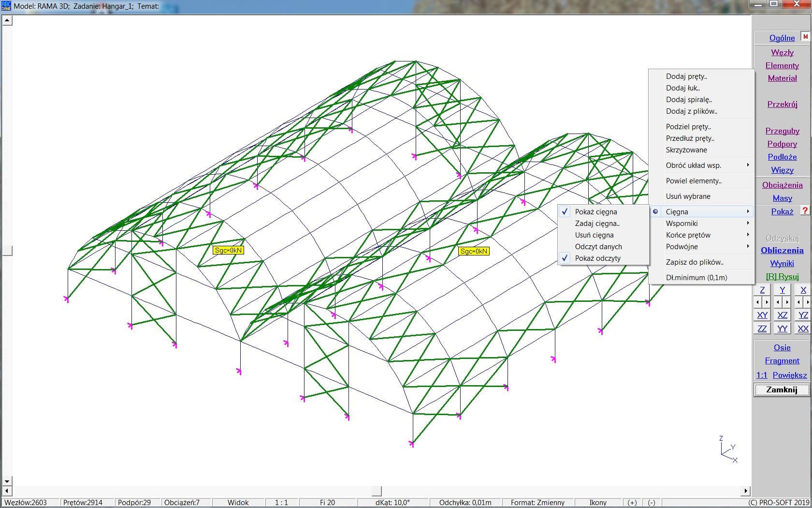
Task: Select Zadaj cięgna.. in the submenu
Action: click(x=597, y=224)
